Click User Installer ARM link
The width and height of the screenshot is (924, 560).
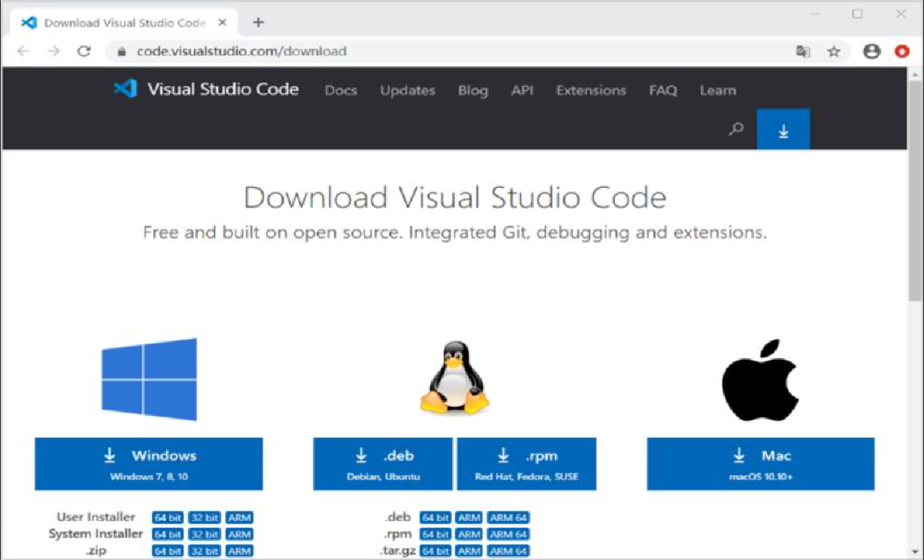[x=239, y=518]
